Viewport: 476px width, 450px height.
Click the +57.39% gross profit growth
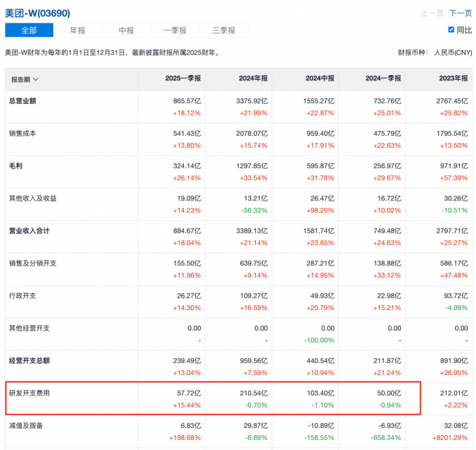point(454,178)
